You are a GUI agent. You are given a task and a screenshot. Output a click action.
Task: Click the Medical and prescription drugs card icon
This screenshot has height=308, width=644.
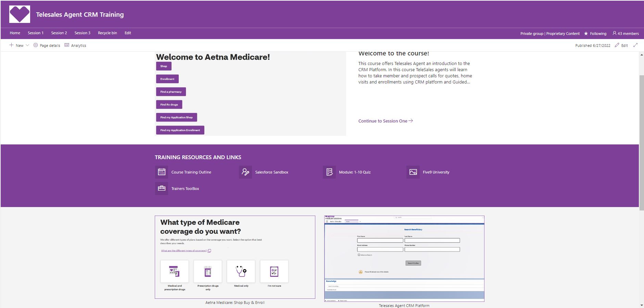(x=175, y=271)
